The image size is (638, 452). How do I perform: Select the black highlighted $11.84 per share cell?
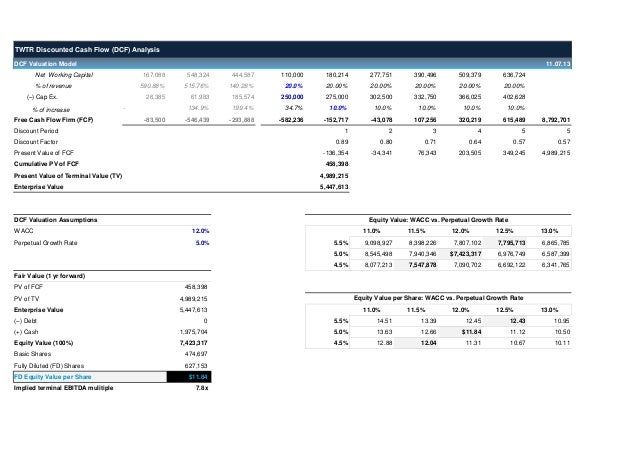(x=189, y=377)
